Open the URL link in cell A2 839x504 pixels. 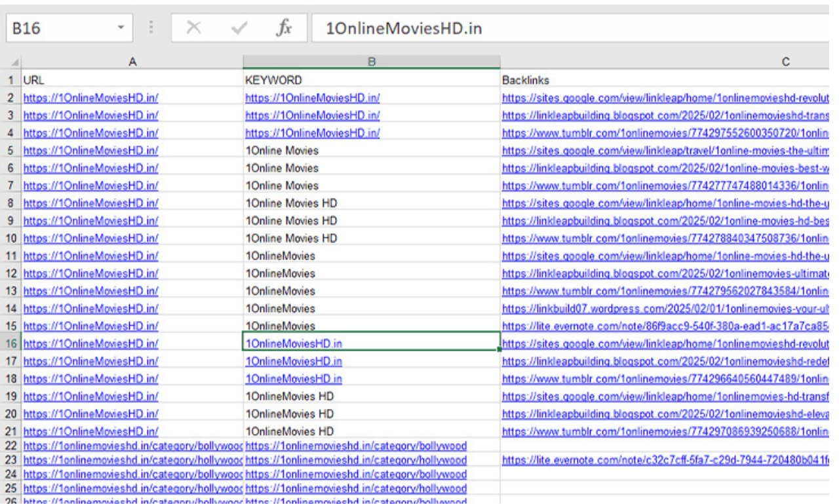tap(90, 98)
